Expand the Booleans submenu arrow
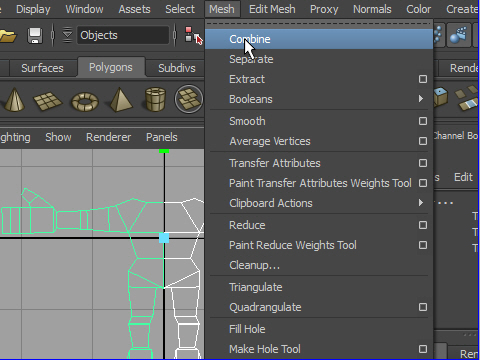Image resolution: width=480 pixels, height=360 pixels. pyautogui.click(x=421, y=99)
